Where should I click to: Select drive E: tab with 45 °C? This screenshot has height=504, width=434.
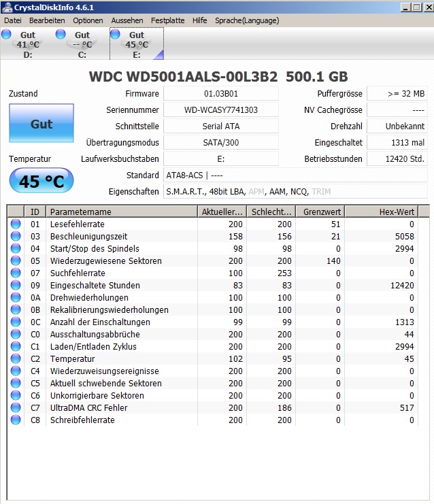click(137, 44)
